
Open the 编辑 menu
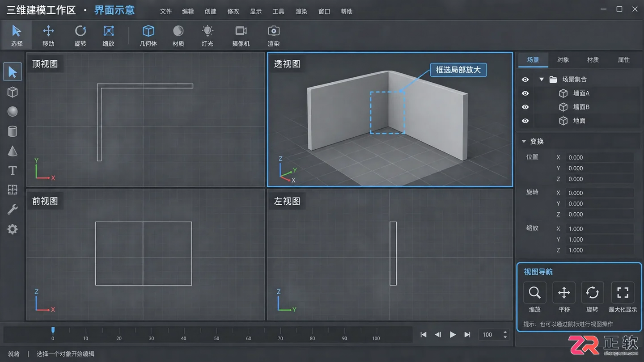click(x=188, y=11)
